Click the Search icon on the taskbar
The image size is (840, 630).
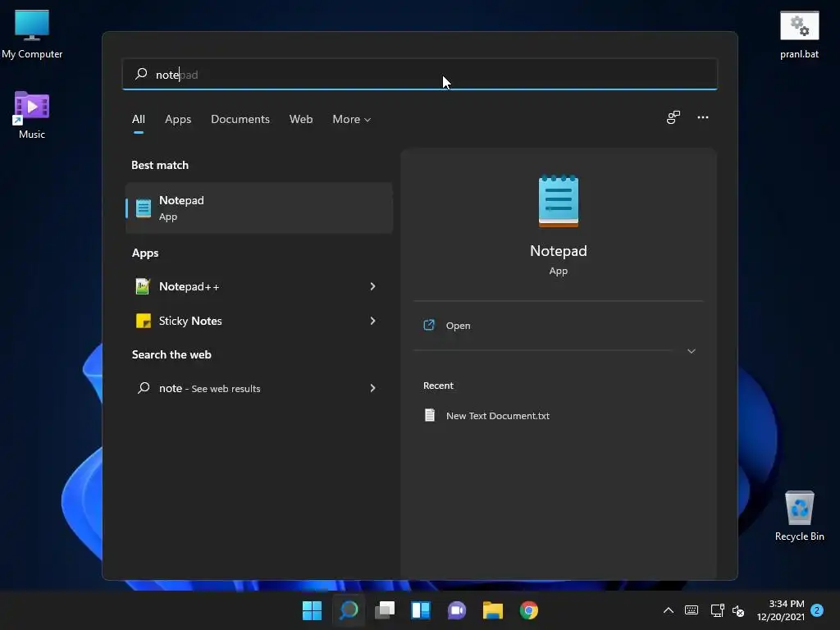(349, 610)
